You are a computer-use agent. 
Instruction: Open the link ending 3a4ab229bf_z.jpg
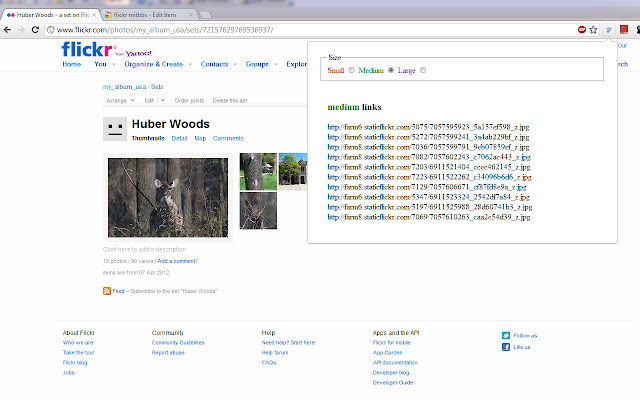click(x=428, y=137)
